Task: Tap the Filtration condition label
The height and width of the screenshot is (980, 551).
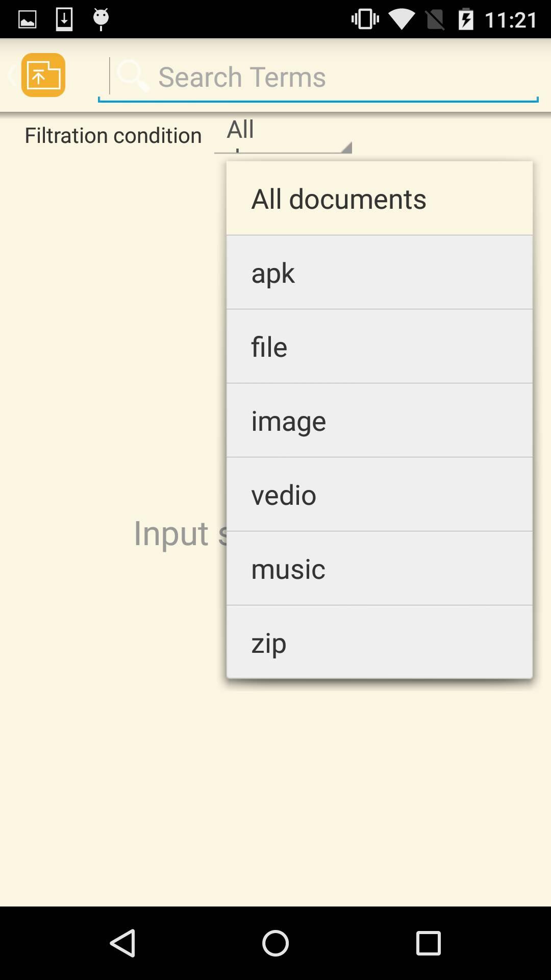Action: coord(113,135)
